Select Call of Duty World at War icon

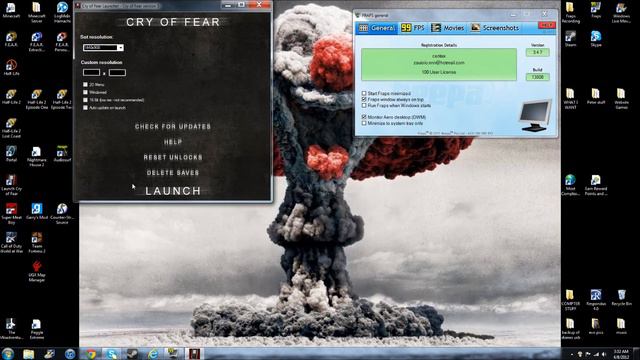[x=11, y=242]
